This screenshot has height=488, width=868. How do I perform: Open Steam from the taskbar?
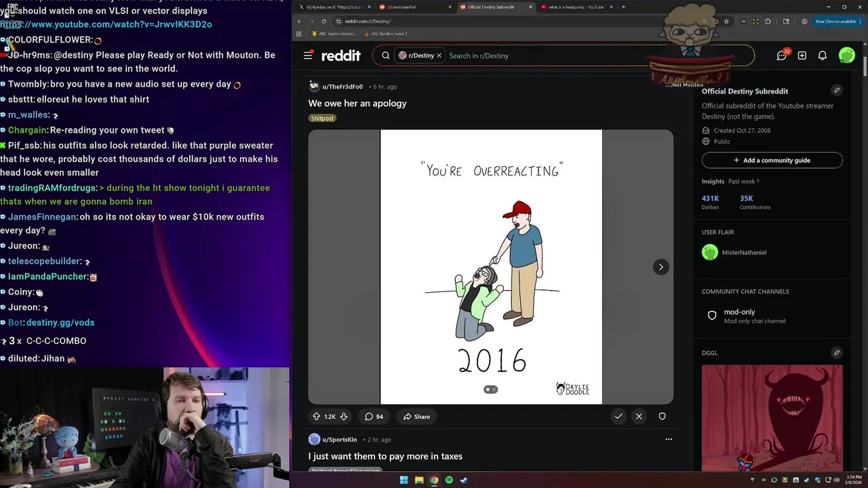tap(464, 480)
